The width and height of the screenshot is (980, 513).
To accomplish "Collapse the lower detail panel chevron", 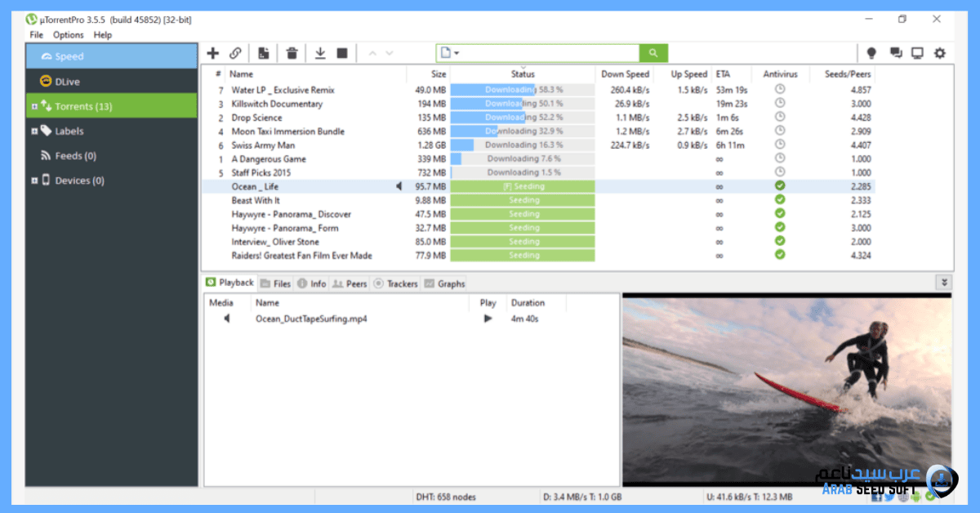I will [x=943, y=282].
